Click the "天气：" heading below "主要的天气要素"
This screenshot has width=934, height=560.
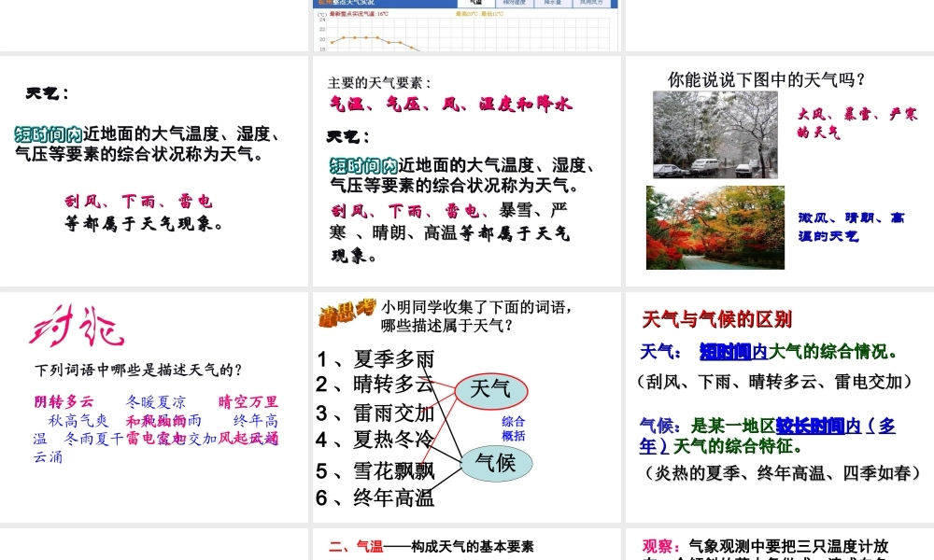pyautogui.click(x=347, y=137)
